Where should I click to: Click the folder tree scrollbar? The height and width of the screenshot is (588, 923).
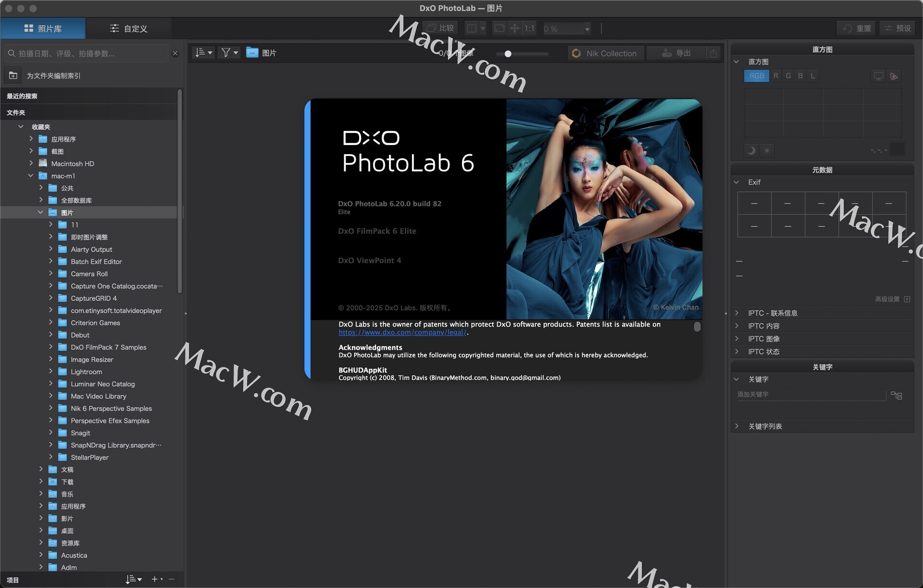(x=180, y=191)
